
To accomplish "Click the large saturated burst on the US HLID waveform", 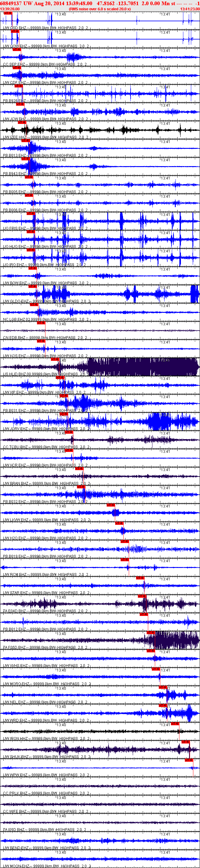I will (x=141, y=367).
